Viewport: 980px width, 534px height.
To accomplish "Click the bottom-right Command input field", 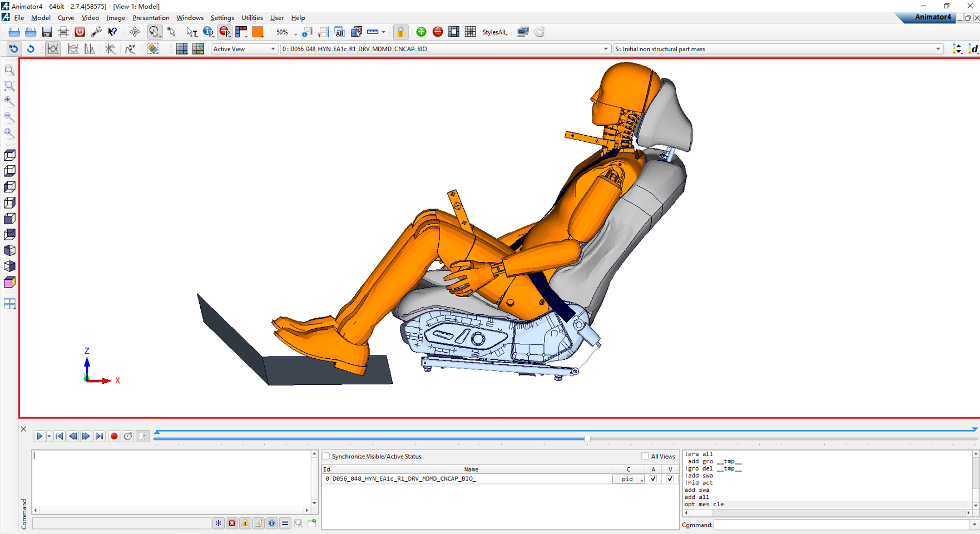I will 841,525.
